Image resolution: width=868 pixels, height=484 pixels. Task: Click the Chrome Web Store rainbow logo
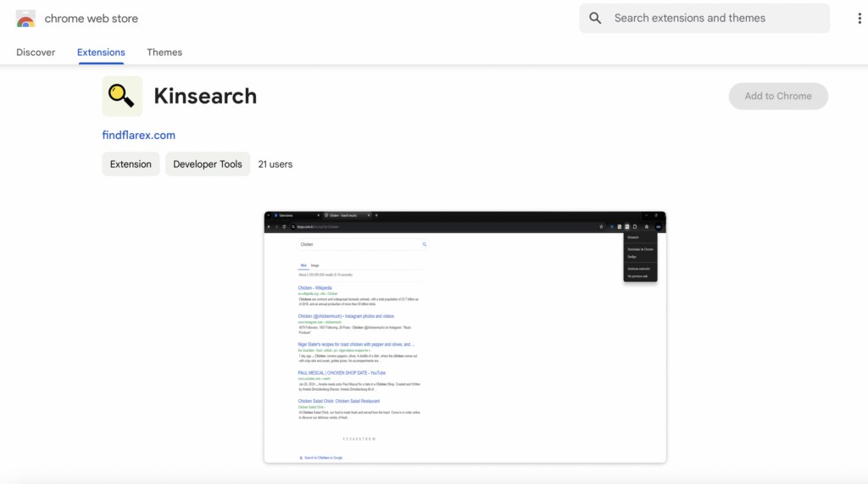pos(25,19)
